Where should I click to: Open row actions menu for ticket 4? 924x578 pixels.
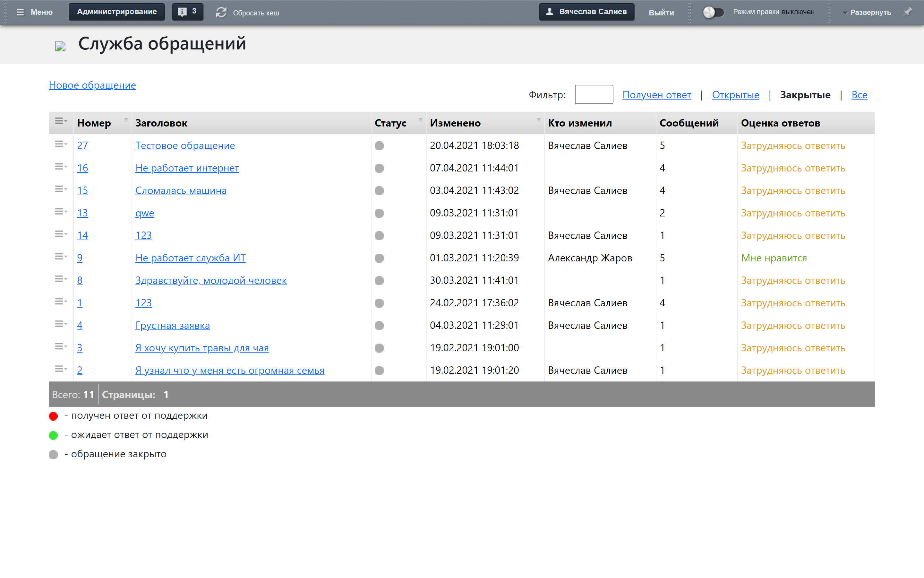click(x=61, y=324)
